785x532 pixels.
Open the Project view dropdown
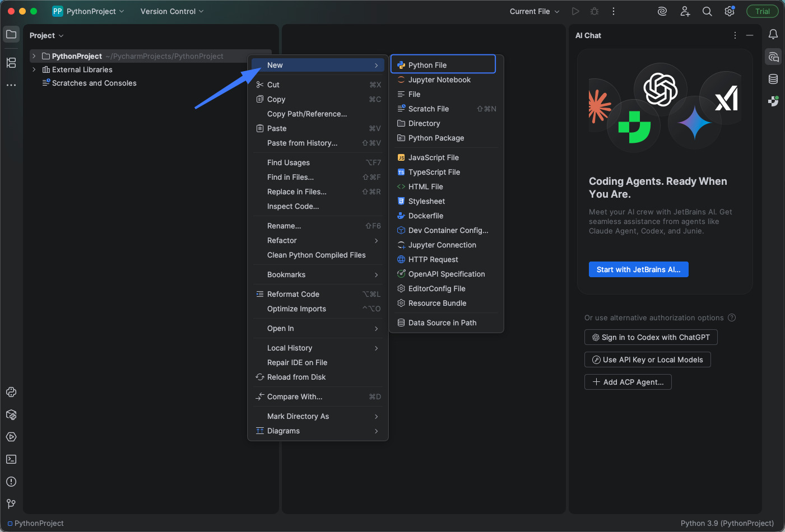[x=47, y=35]
